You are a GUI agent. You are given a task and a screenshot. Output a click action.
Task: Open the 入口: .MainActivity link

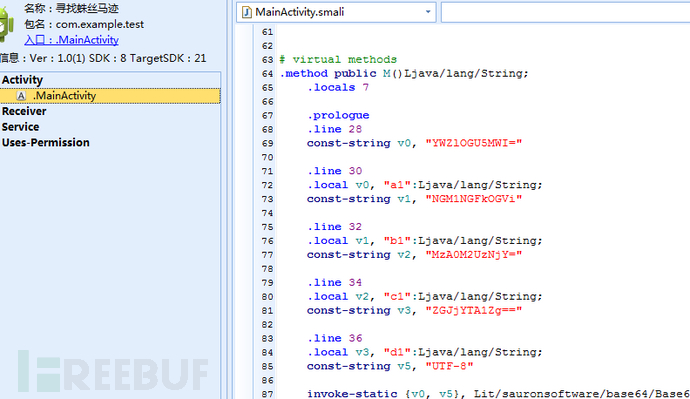(71, 40)
